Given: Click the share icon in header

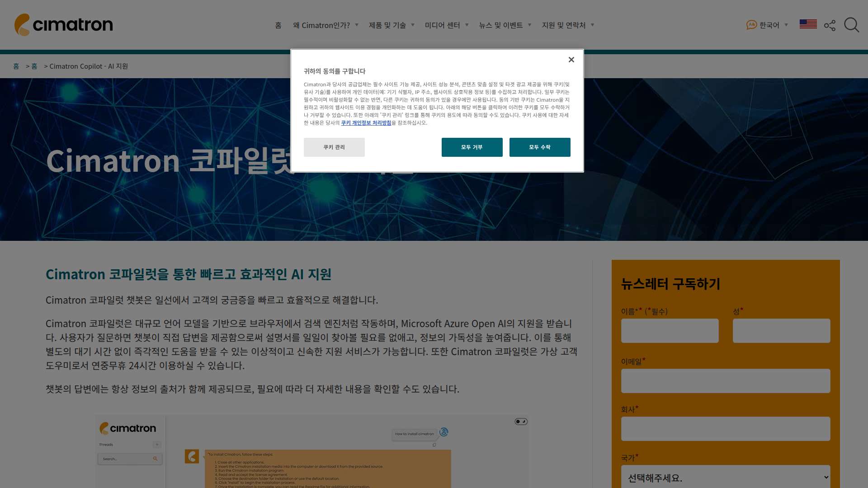Looking at the screenshot, I should pos(830,25).
